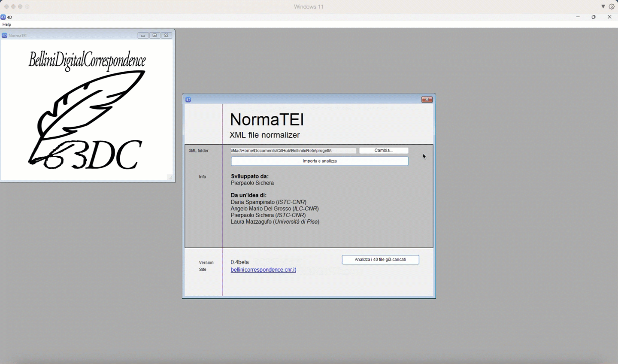Click 'Laura Mazzagufo (Università di Pisa)' text
Image resolution: width=618 pixels, height=364 pixels.
(x=275, y=222)
